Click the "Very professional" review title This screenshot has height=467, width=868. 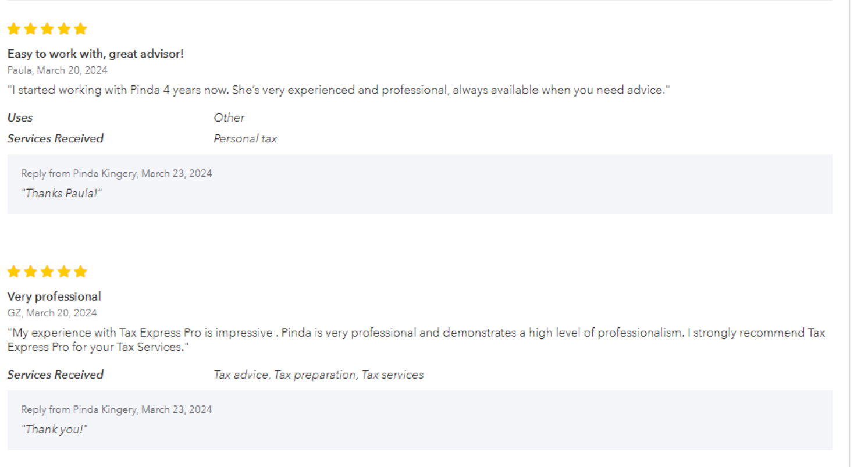(54, 297)
